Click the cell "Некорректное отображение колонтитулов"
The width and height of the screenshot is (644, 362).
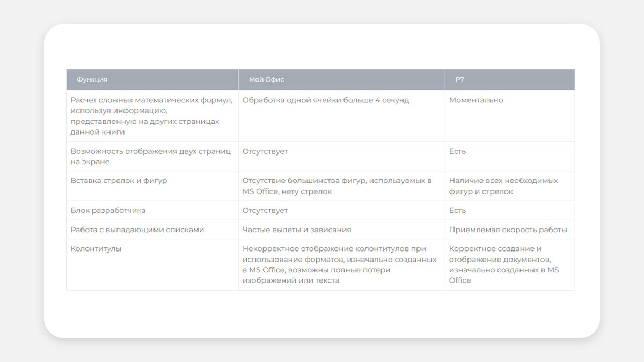tap(341, 265)
